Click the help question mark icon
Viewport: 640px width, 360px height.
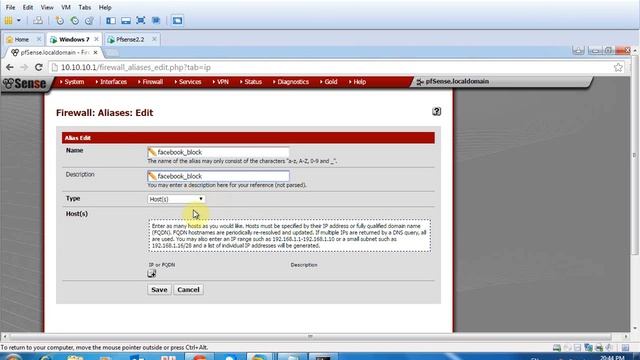coord(436,111)
